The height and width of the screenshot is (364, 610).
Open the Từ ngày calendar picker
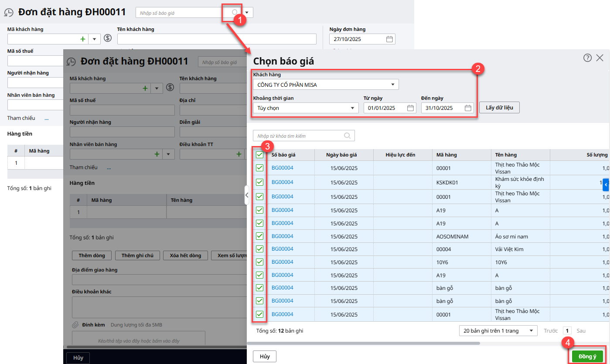click(x=410, y=108)
